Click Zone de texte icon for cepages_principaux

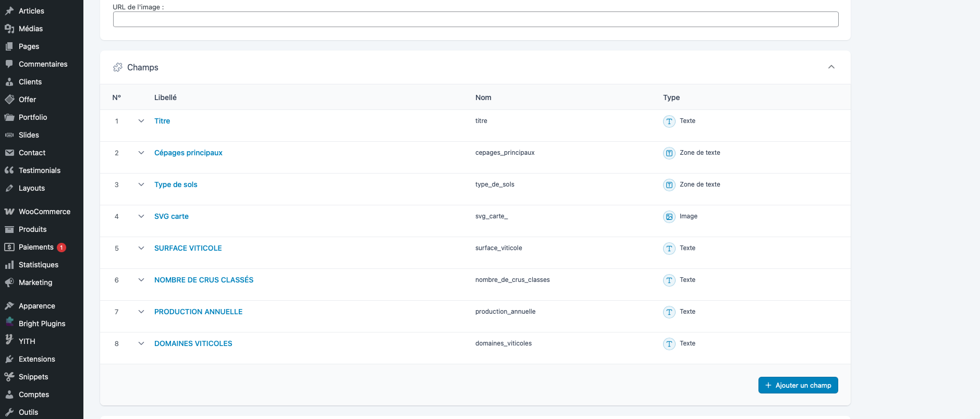tap(669, 153)
